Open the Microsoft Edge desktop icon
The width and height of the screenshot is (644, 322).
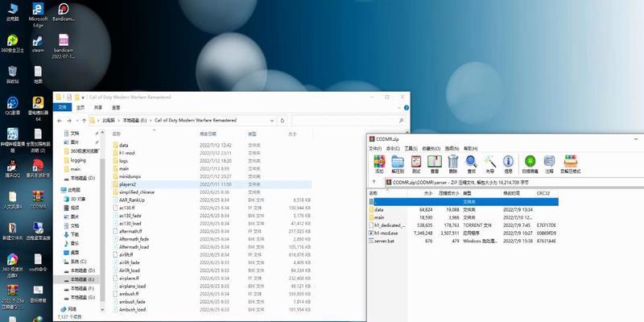point(38,9)
